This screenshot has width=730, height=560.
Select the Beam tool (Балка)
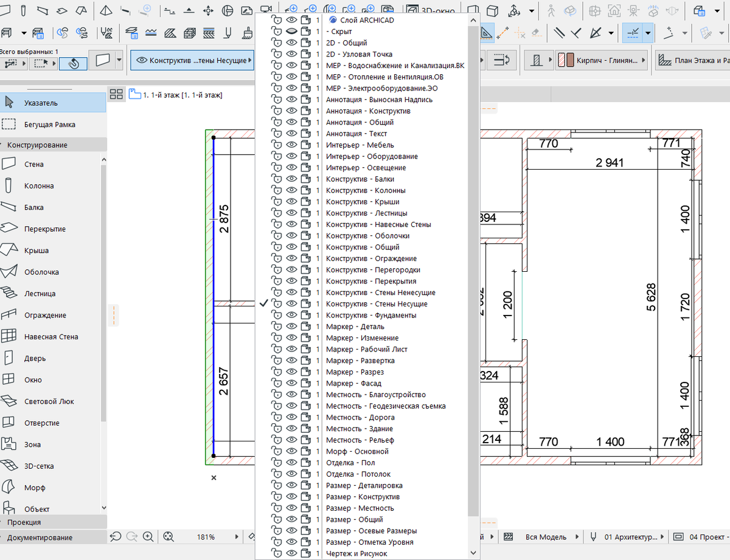point(50,207)
